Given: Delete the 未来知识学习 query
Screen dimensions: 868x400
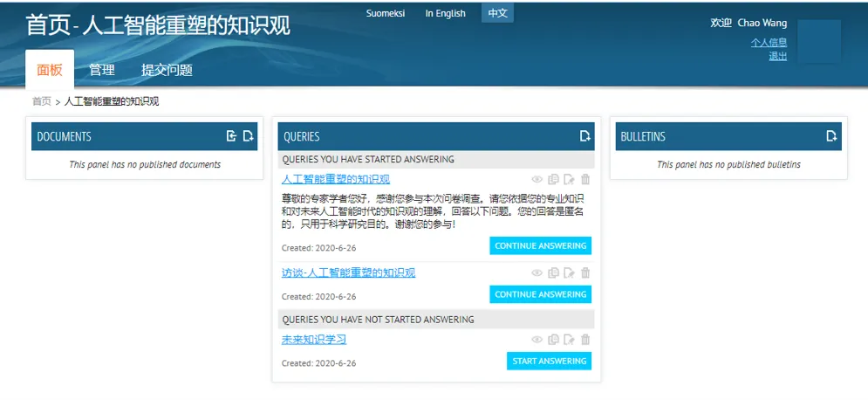Looking at the screenshot, I should (586, 340).
